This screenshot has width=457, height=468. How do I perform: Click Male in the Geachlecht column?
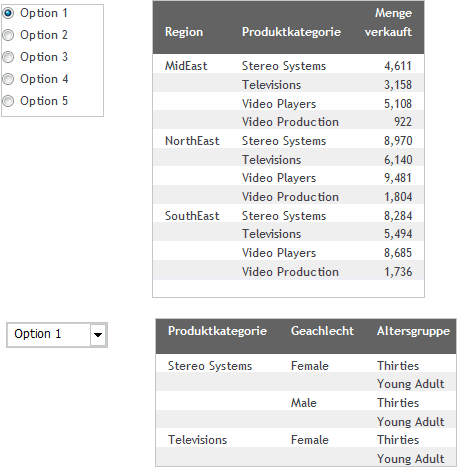(x=304, y=403)
